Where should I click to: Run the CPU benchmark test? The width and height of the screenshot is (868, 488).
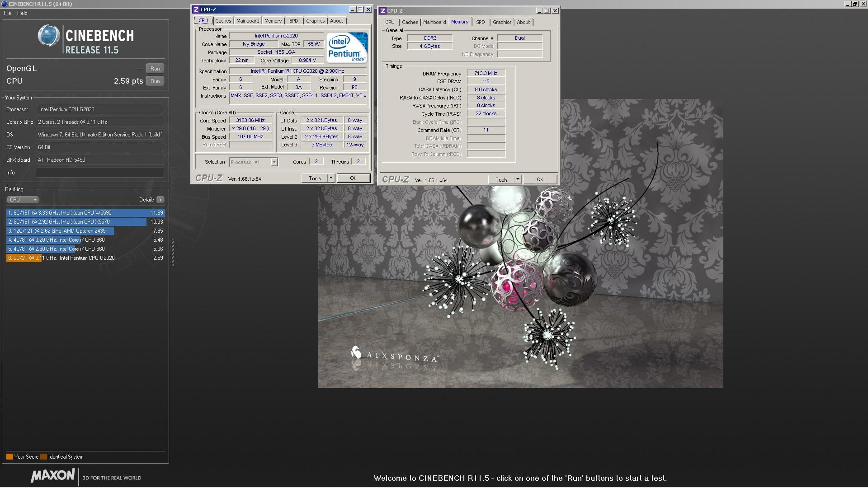click(x=155, y=81)
